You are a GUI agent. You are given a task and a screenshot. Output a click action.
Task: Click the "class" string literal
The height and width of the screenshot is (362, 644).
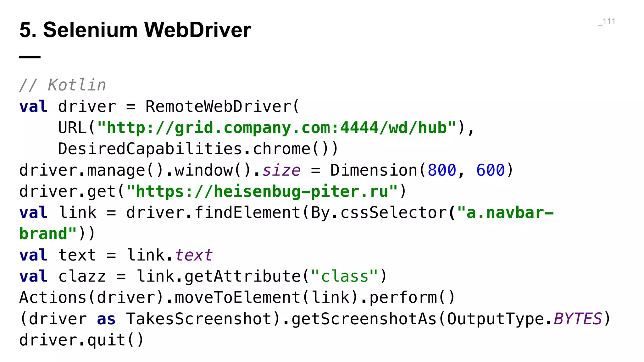[x=344, y=276]
